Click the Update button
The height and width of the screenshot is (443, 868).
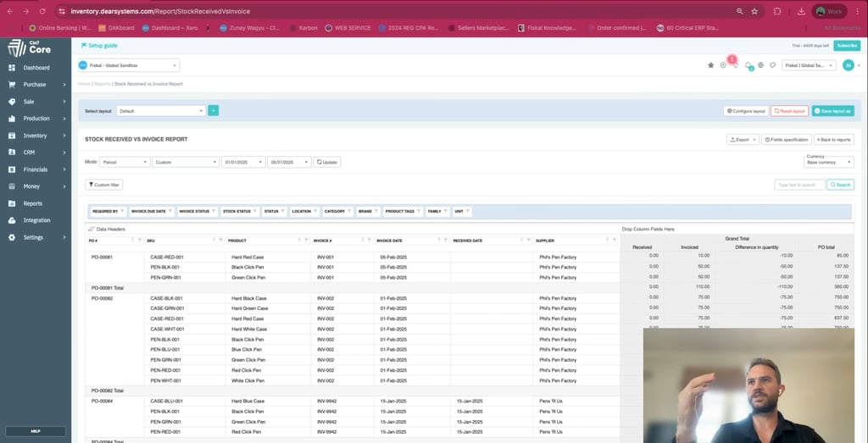pyautogui.click(x=326, y=162)
